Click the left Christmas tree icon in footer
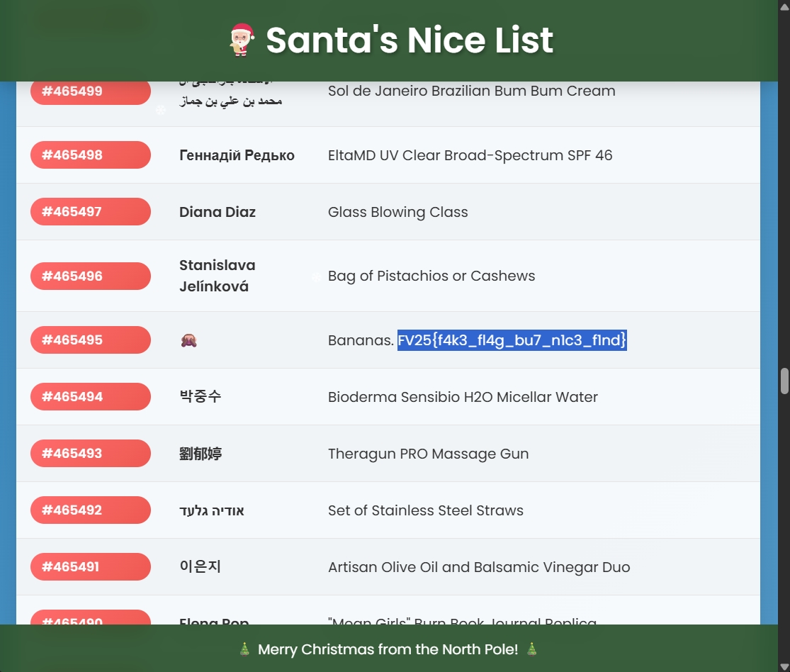Screen dimensions: 790x672 [x=244, y=649]
